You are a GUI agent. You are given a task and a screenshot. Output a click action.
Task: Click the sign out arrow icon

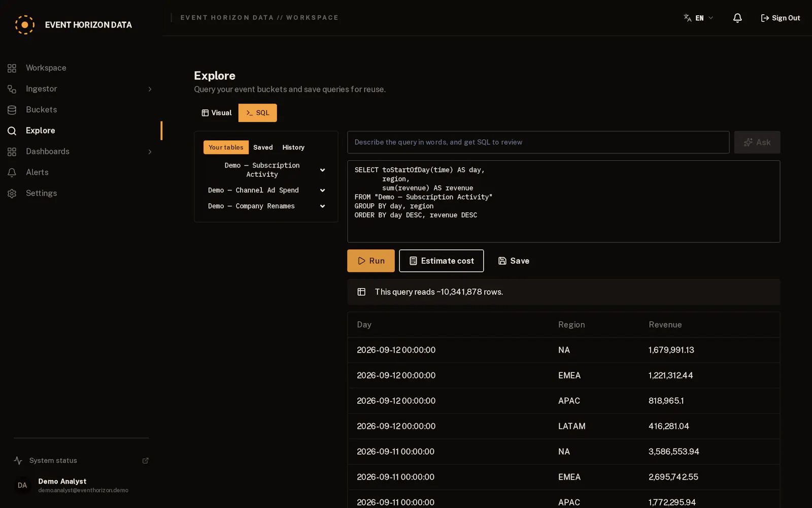[x=765, y=18]
